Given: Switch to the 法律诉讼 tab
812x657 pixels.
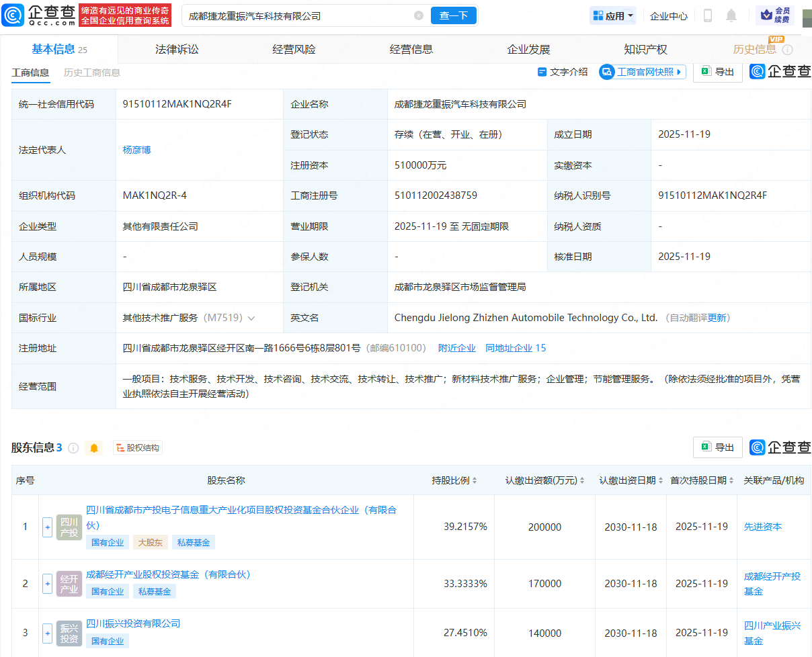Looking at the screenshot, I should pyautogui.click(x=177, y=49).
